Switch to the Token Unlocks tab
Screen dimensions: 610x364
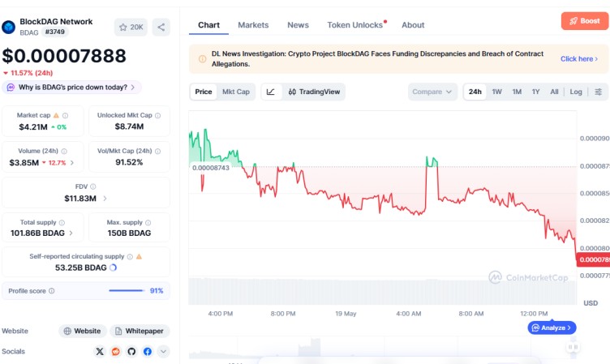click(355, 25)
